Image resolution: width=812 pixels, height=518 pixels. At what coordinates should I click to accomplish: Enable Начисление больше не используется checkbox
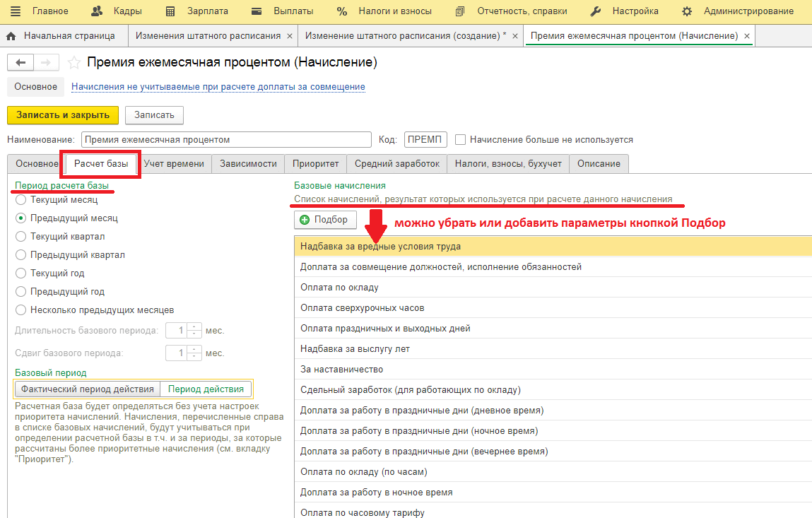click(461, 139)
